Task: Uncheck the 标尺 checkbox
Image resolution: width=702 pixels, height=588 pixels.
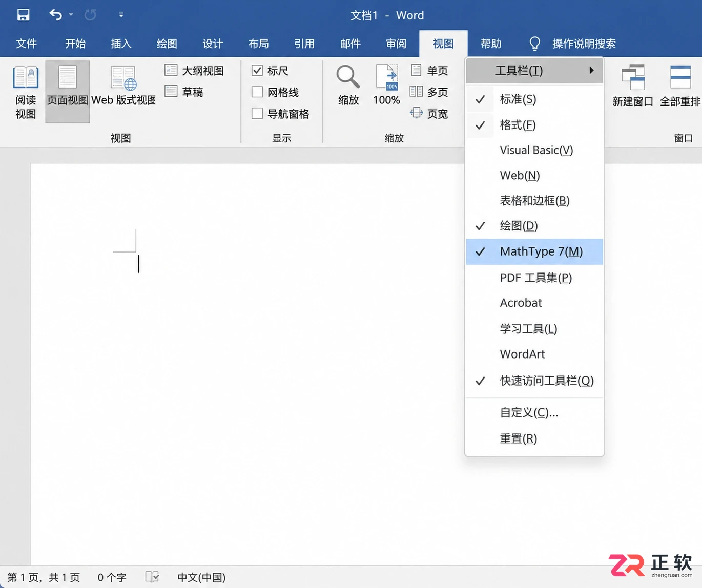Action: coord(257,70)
